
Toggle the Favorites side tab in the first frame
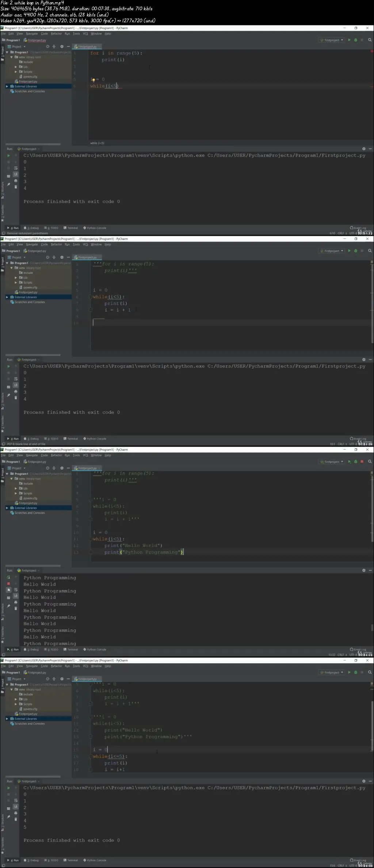pos(2,213)
